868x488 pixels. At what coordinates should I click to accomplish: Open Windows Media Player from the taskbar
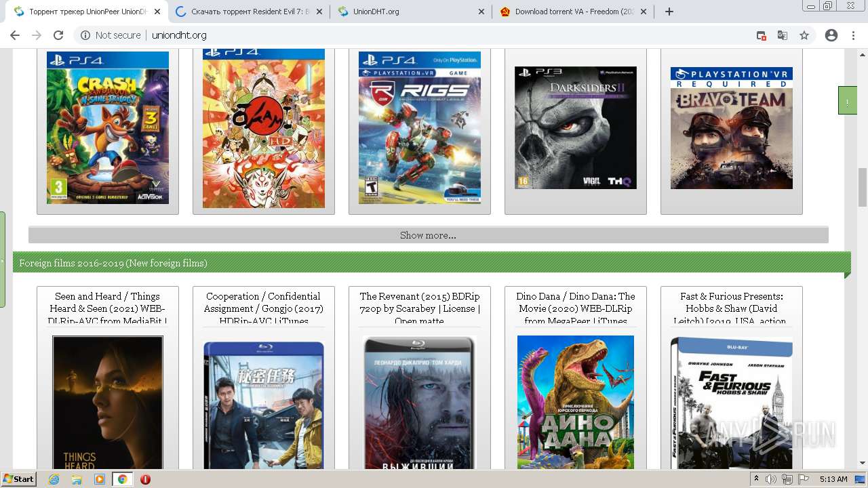coord(100,479)
